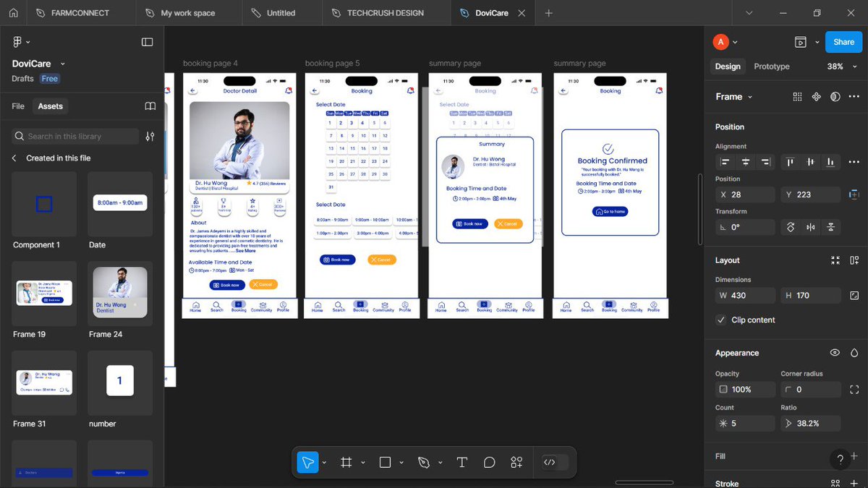868x488 pixels.
Task: Align right in Alignment section
Action: [765, 162]
